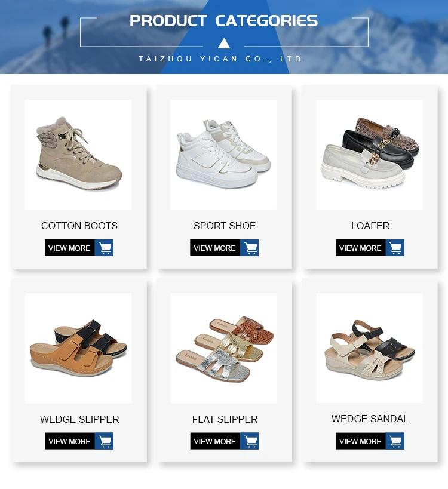Click the cart icon under Sport Shoe
Viewport: 448px width, 489px height.
tap(250, 248)
